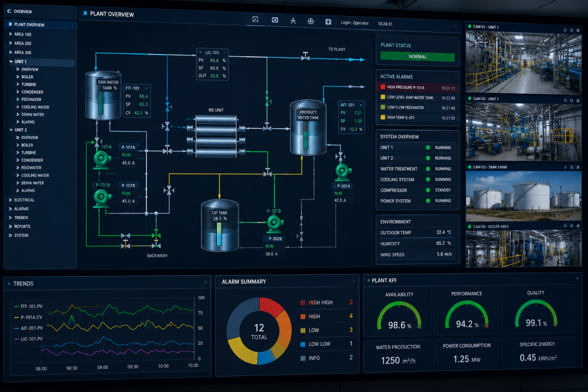Open FEEDWATER under UNIT 1

coord(31,99)
